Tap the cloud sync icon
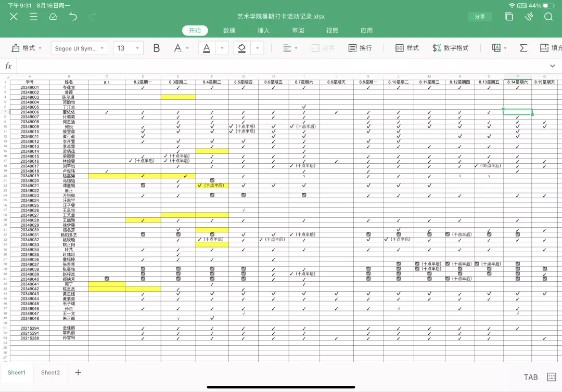The width and height of the screenshot is (562, 392). click(x=53, y=17)
